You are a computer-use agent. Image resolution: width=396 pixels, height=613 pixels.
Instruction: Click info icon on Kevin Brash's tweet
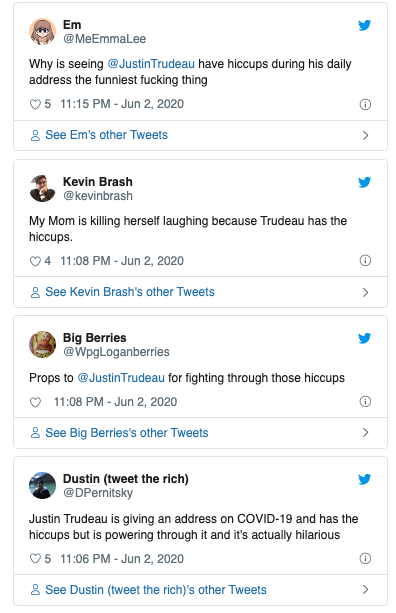tap(365, 261)
